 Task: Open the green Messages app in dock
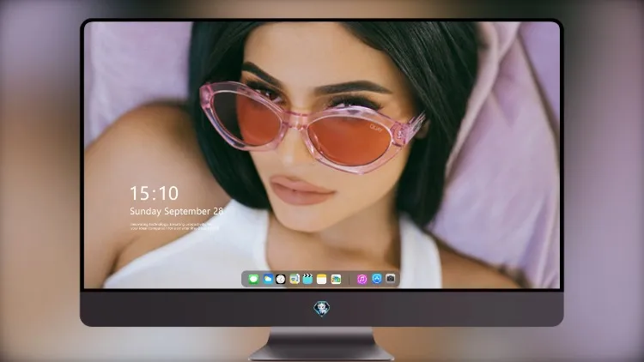tap(253, 280)
